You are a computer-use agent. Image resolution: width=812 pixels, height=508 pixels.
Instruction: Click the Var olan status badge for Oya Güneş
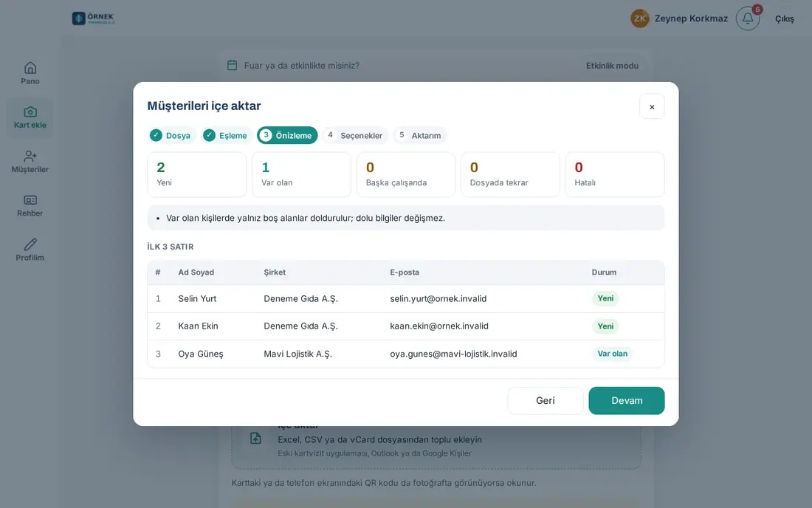(x=612, y=354)
